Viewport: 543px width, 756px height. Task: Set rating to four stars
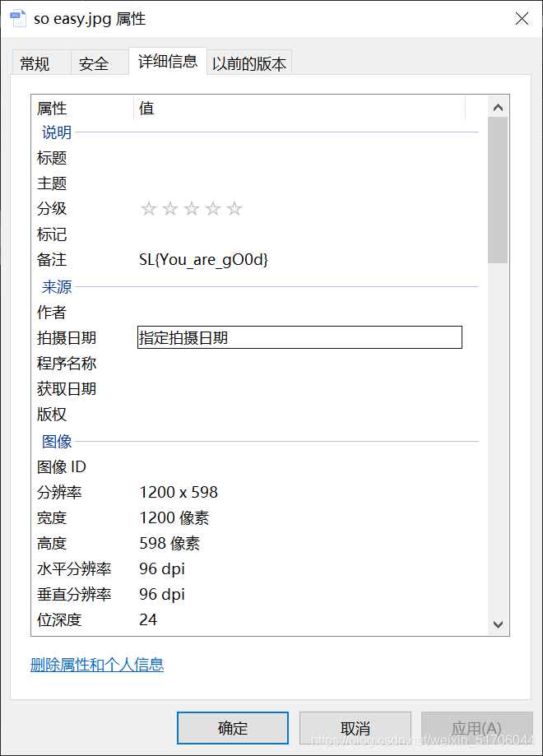tap(212, 209)
